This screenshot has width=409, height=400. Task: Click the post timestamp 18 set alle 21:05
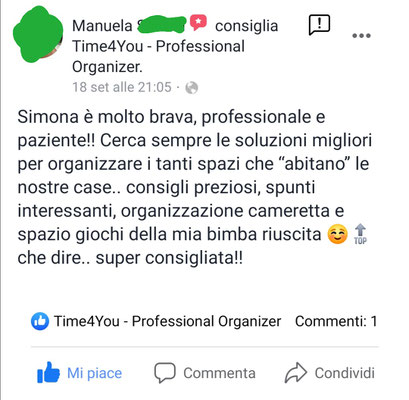coord(122,87)
